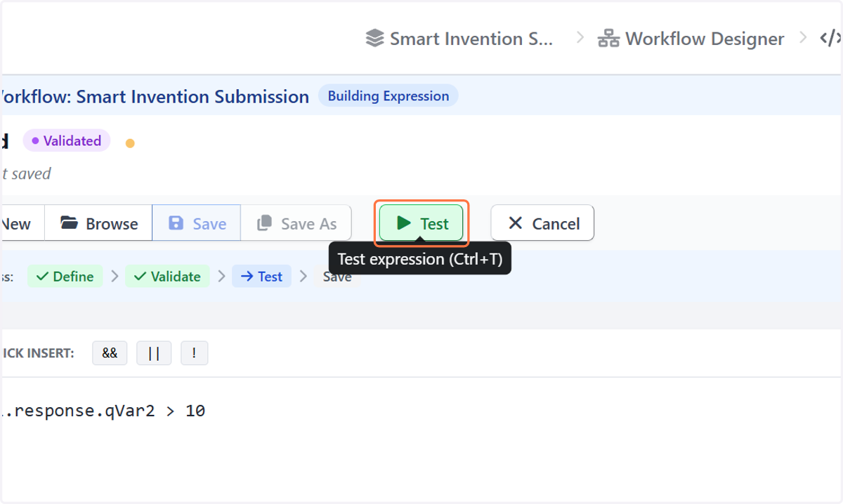Select the Test progress step
The image size is (843, 504).
(261, 277)
